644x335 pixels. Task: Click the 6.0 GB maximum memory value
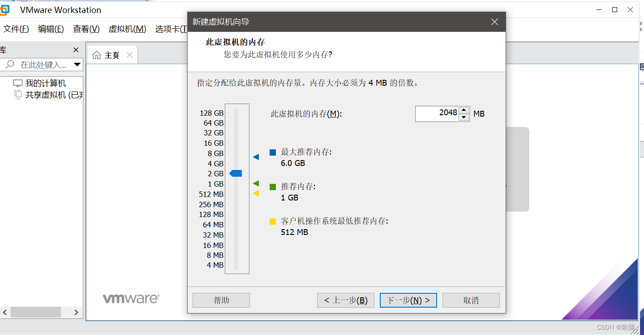coord(293,163)
